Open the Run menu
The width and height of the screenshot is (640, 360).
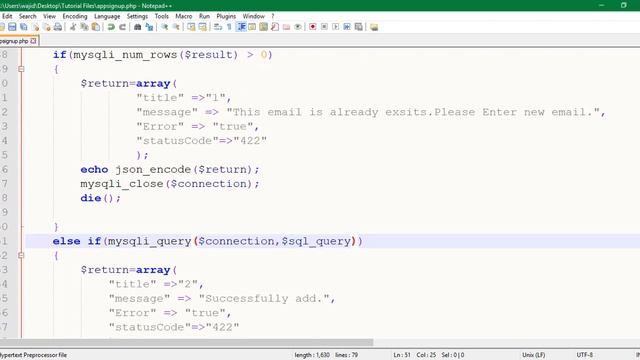coord(204,16)
